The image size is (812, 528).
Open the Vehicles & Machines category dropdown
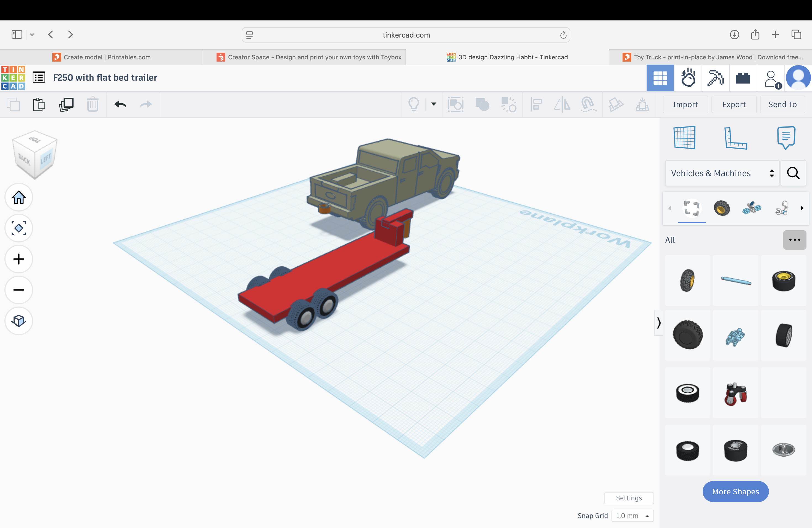[722, 173]
